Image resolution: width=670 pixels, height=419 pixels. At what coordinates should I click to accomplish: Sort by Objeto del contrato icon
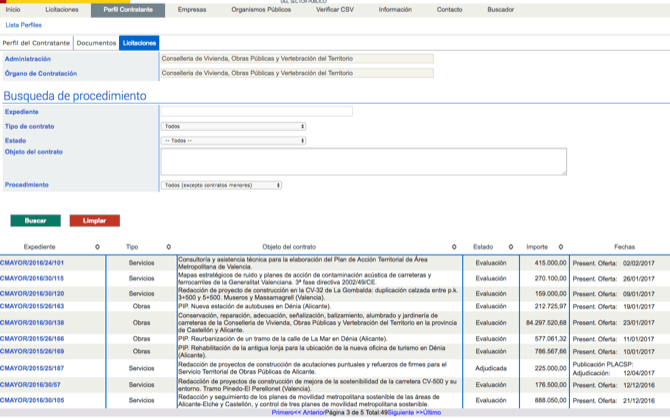(454, 247)
